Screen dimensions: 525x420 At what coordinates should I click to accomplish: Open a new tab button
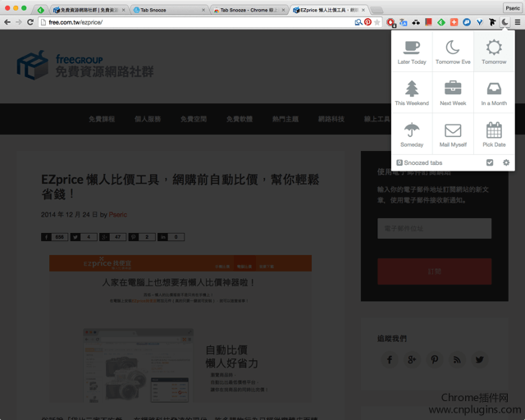click(x=377, y=10)
